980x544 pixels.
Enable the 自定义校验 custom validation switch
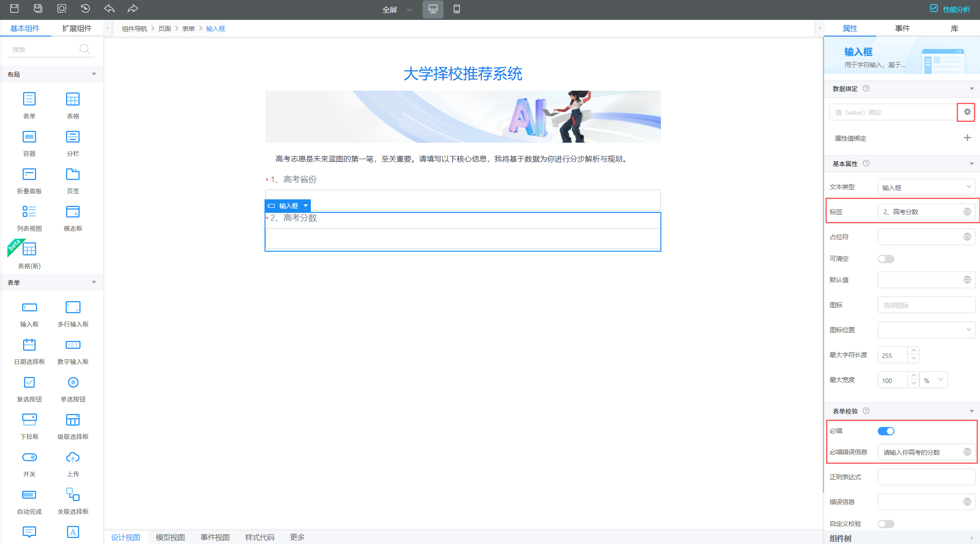pyautogui.click(x=886, y=524)
